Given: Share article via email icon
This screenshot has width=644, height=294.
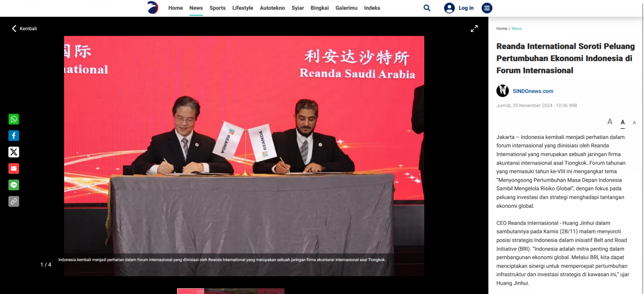Looking at the screenshot, I should 14,168.
